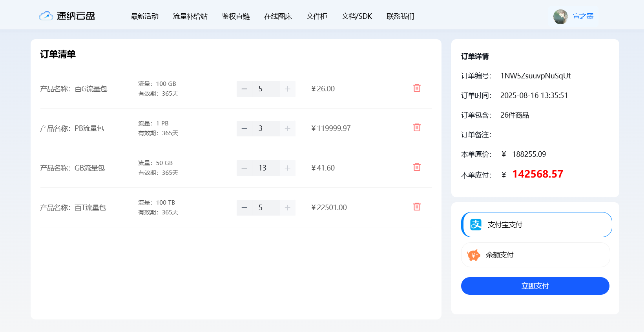Click the 订单备注 label

pos(476,134)
